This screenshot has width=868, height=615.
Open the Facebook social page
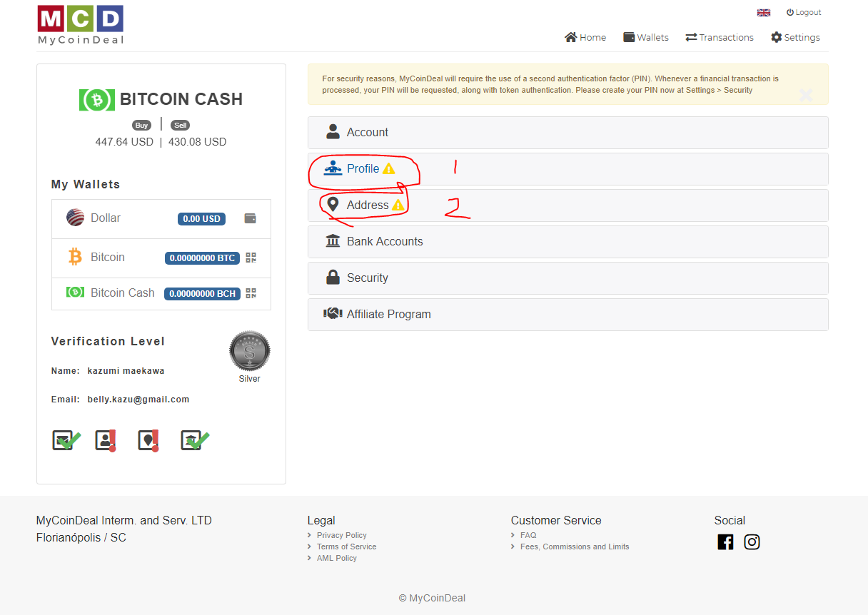(x=725, y=542)
